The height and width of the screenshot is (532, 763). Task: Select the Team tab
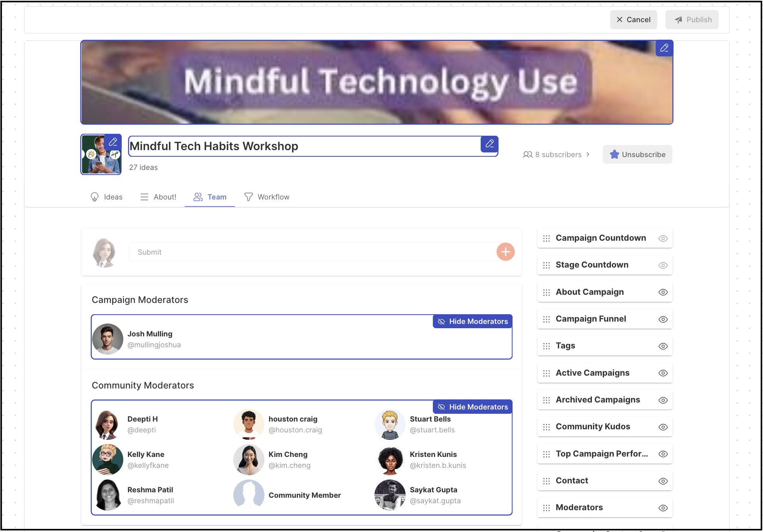click(x=210, y=197)
